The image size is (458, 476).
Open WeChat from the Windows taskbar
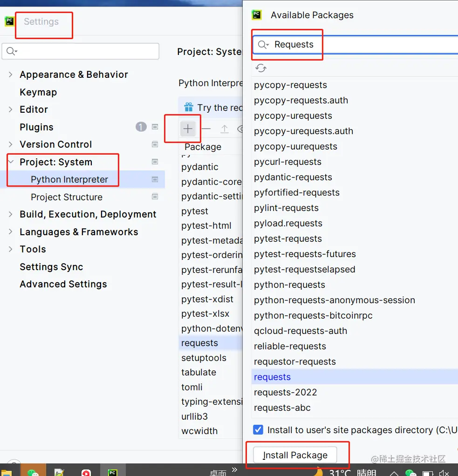[33, 472]
